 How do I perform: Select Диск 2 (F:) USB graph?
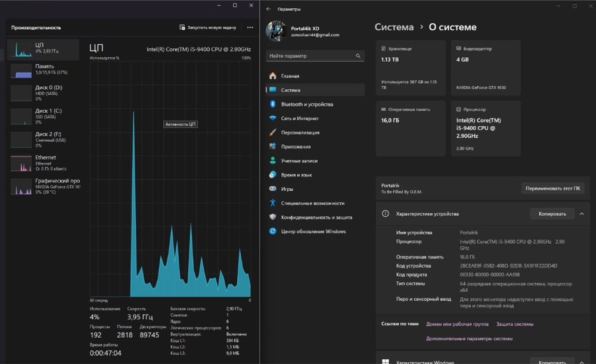pos(21,139)
